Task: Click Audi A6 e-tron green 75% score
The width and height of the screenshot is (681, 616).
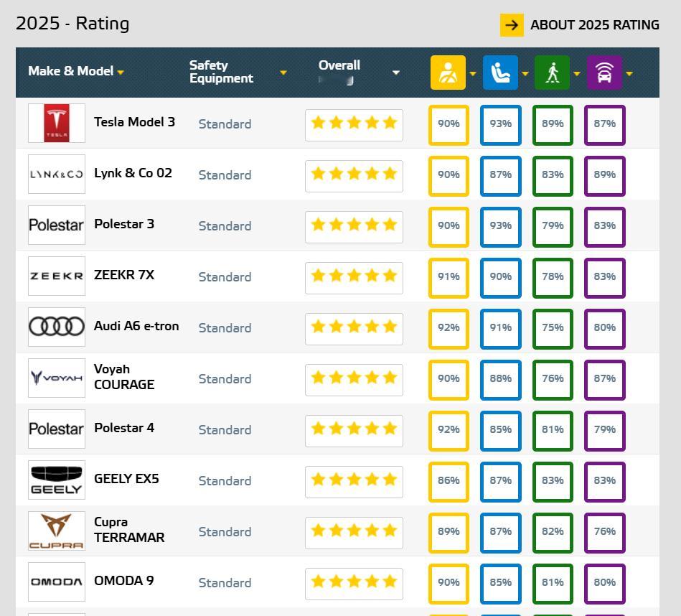Action: pos(553,329)
